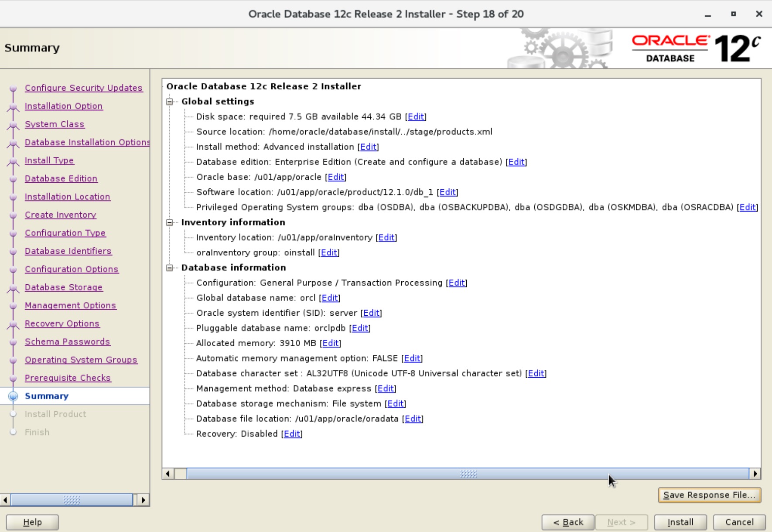Collapse the Inventory information tree node

coord(170,222)
